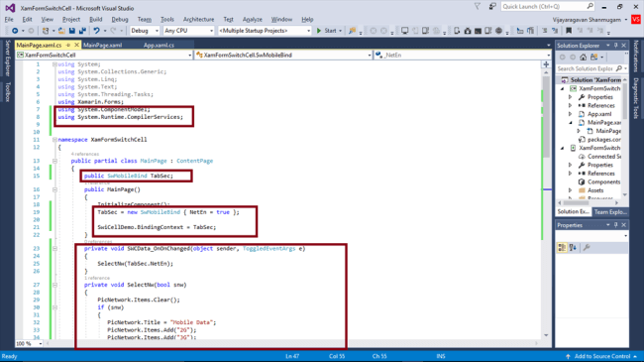Screen dimensions: 644x362
Task: Click the bookmark icon in the toolbar
Action: point(569,31)
